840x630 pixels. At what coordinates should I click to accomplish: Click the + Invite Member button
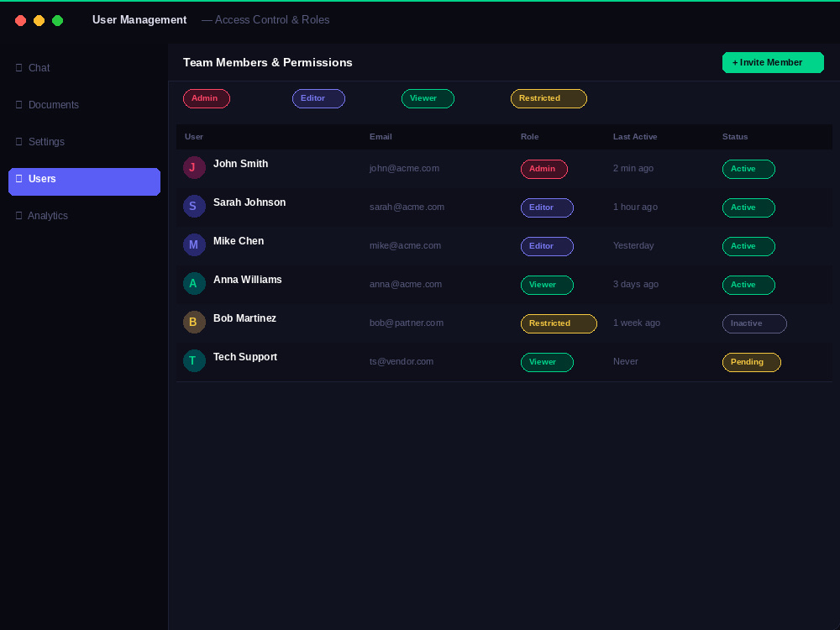tap(773, 63)
